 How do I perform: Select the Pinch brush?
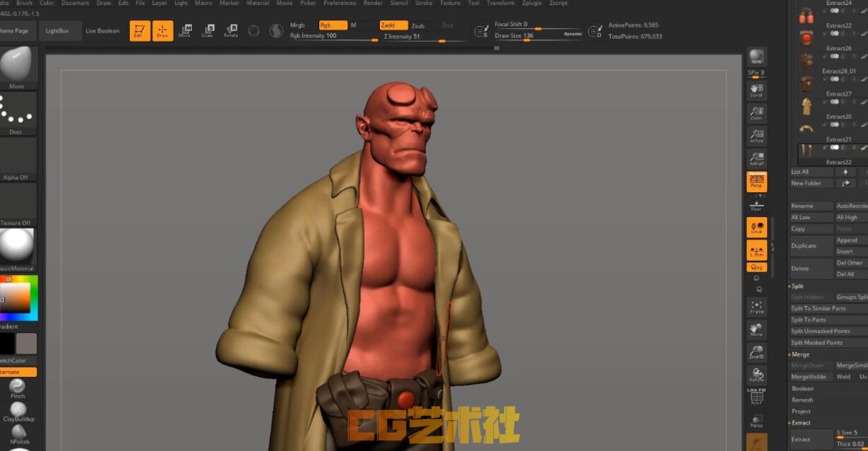(18, 389)
